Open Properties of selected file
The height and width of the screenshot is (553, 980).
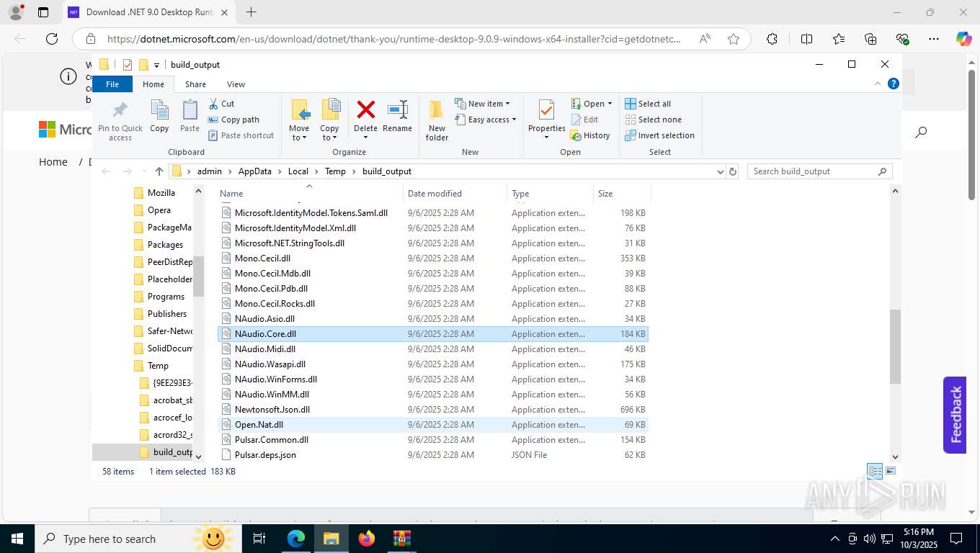tap(546, 120)
